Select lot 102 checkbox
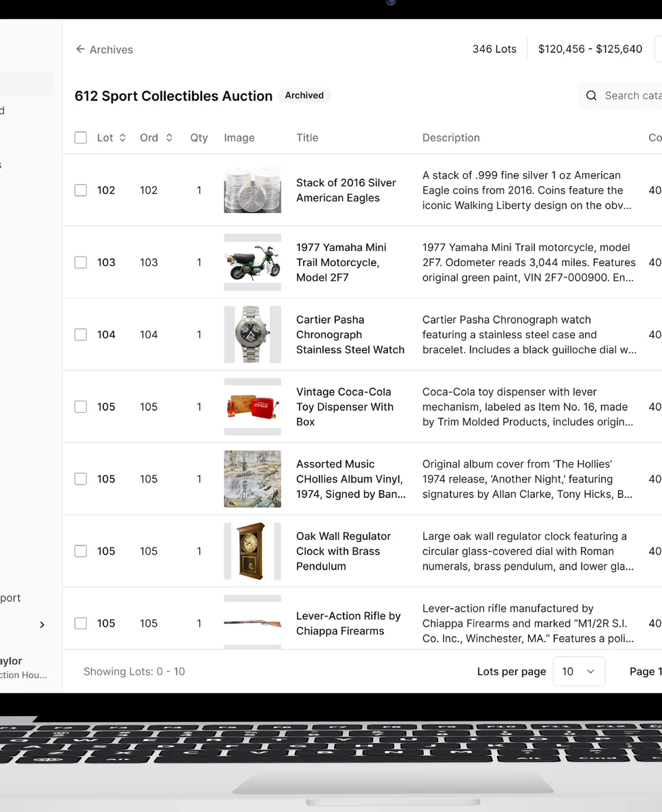Image resolution: width=662 pixels, height=812 pixels. coord(80,190)
